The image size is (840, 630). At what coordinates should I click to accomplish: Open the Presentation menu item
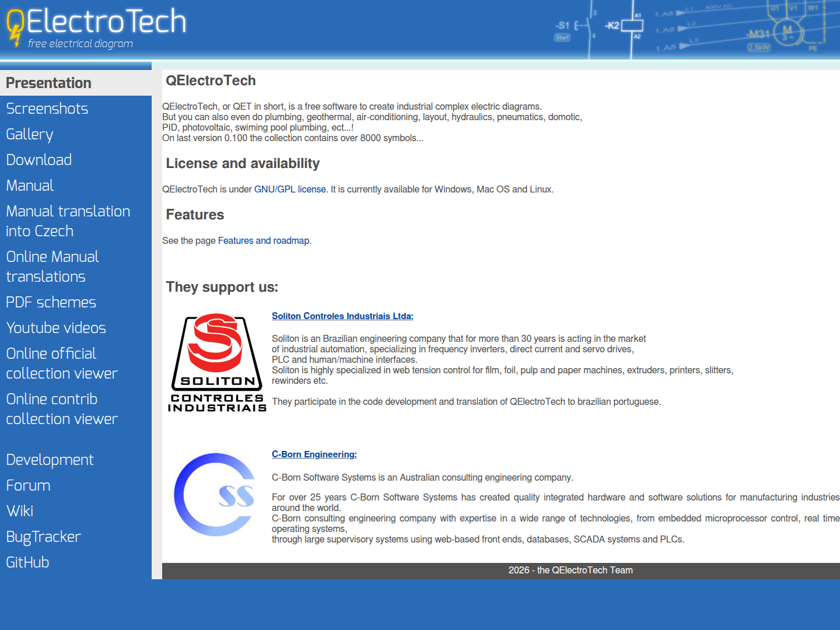(x=76, y=83)
